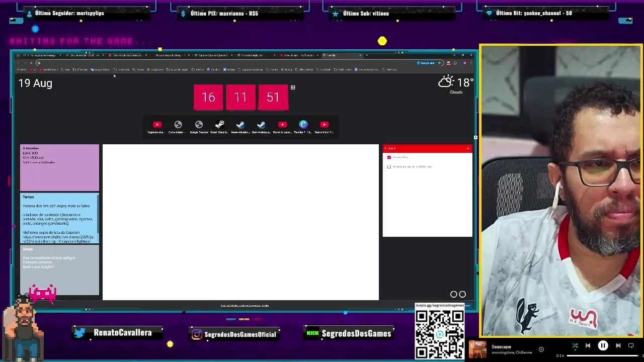Toggle shuffle in the music player
644x362 pixels.
575,345
